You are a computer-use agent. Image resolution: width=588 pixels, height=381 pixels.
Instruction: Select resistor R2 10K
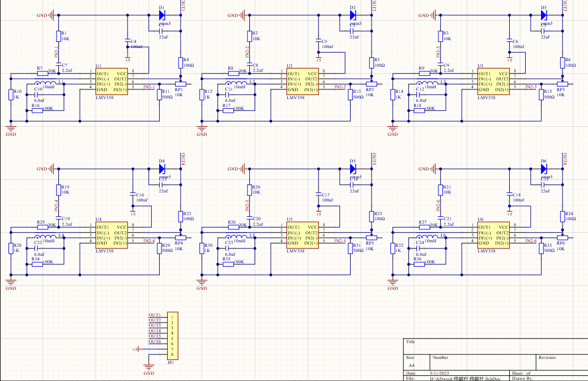pos(249,36)
